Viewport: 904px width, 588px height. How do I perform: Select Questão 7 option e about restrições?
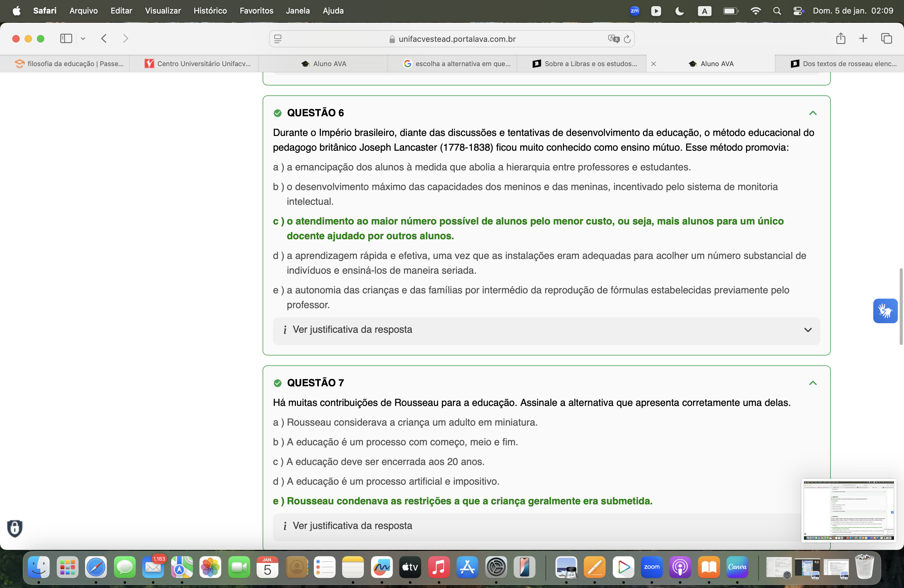(462, 501)
